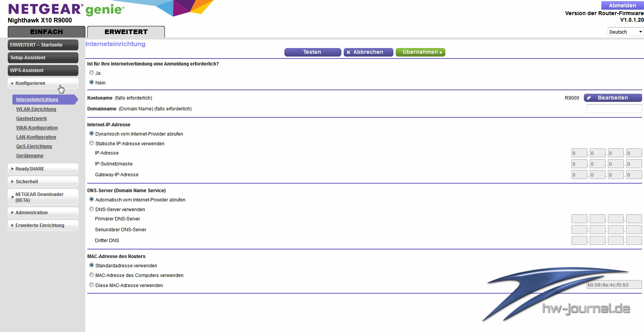Open the WLAN-Einrichtung link
644x332 pixels.
point(36,109)
